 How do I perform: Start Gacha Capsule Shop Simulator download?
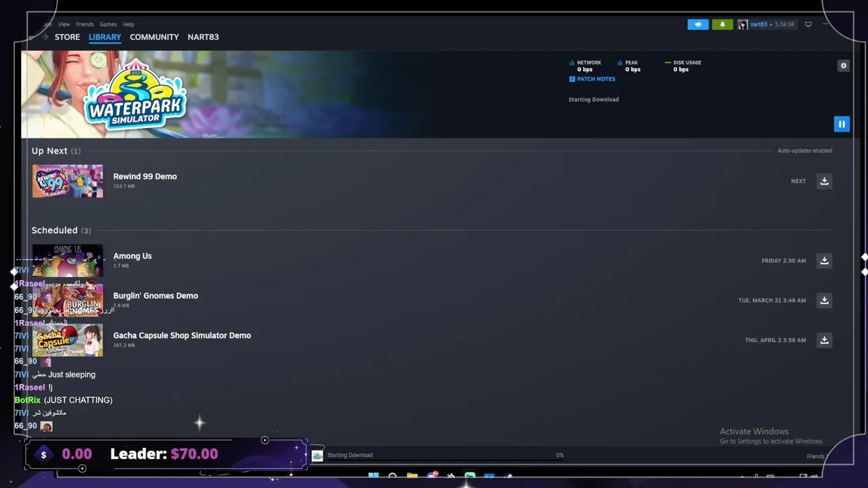(x=825, y=340)
